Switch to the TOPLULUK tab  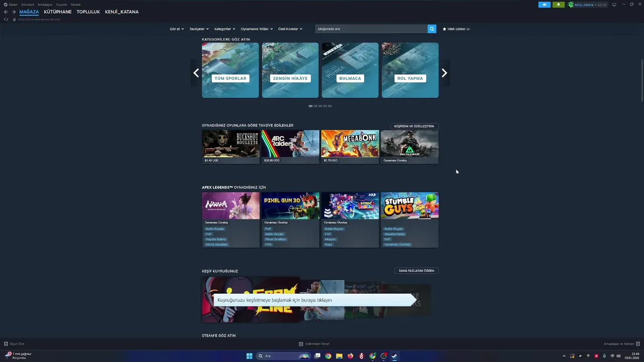(x=88, y=12)
